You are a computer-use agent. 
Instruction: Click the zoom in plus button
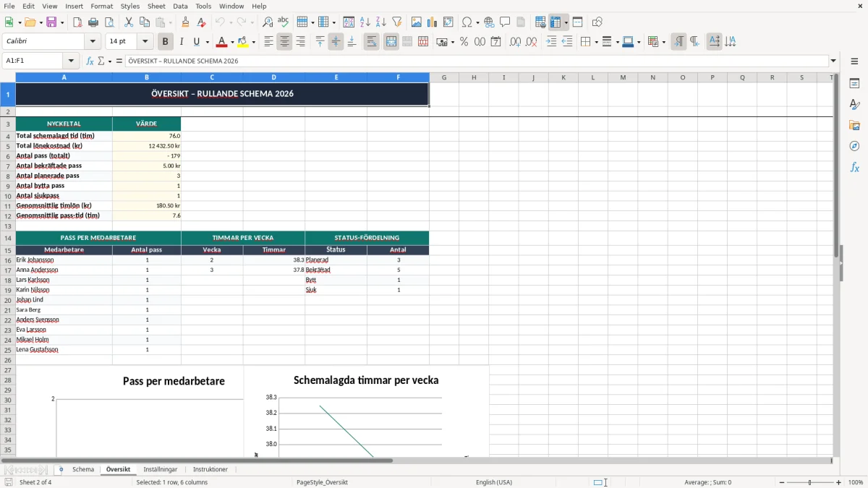(839, 482)
